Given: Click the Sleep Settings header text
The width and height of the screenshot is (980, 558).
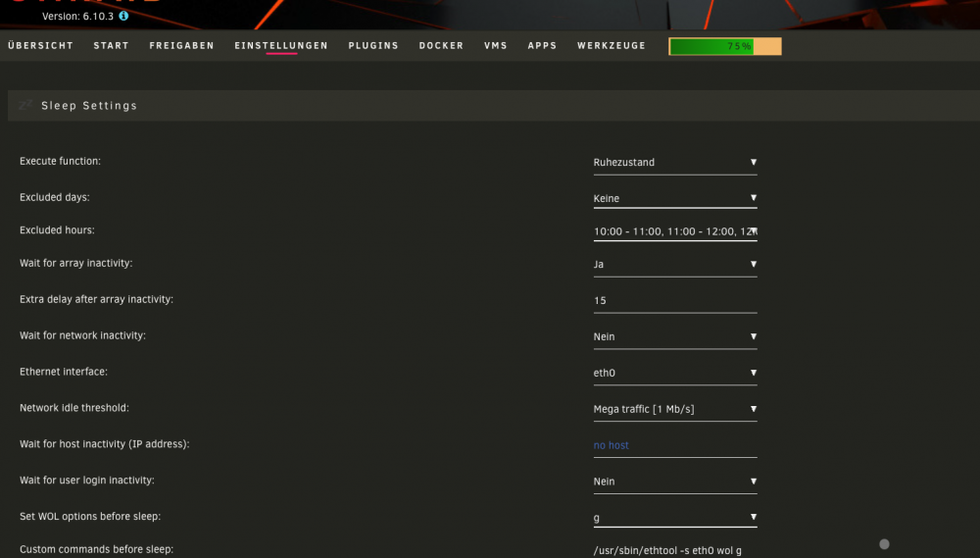Looking at the screenshot, I should 89,106.
